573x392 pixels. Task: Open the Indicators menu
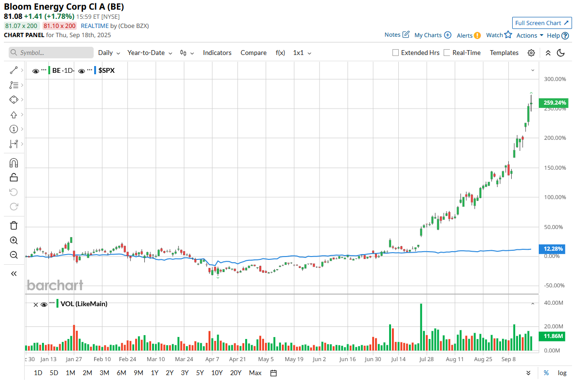point(217,53)
